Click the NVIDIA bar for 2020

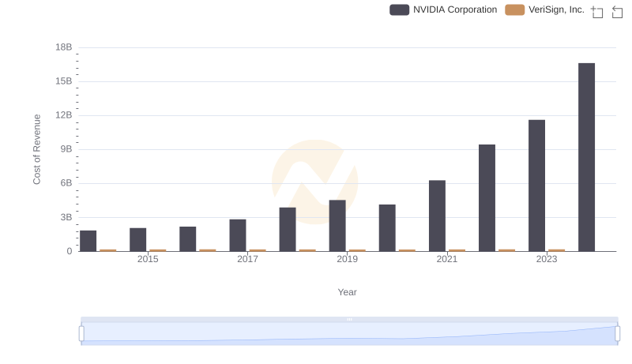[387, 228]
